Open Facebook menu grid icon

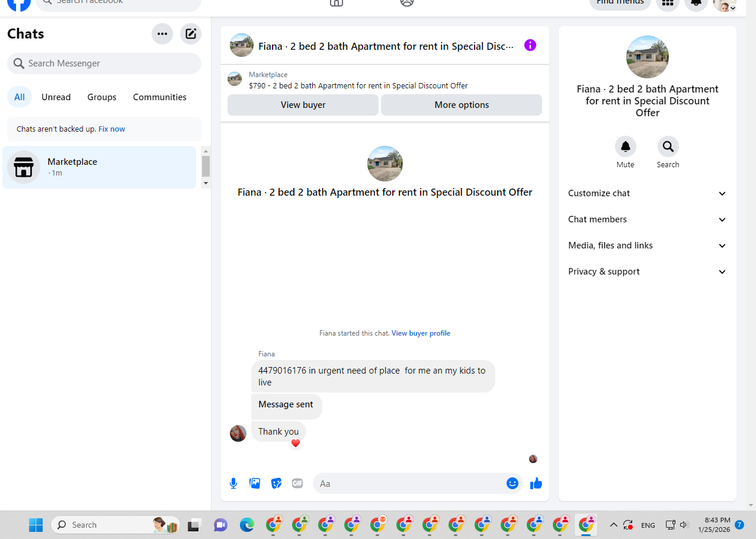click(668, 2)
